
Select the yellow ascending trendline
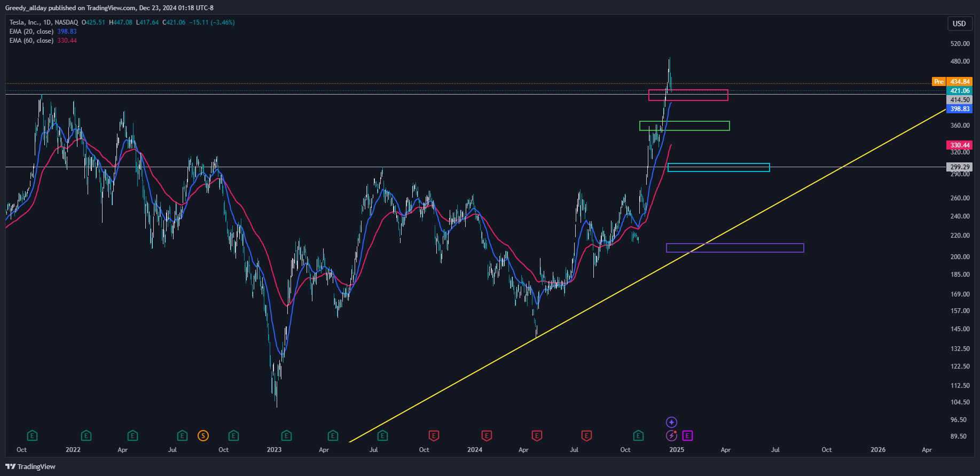coord(647,275)
